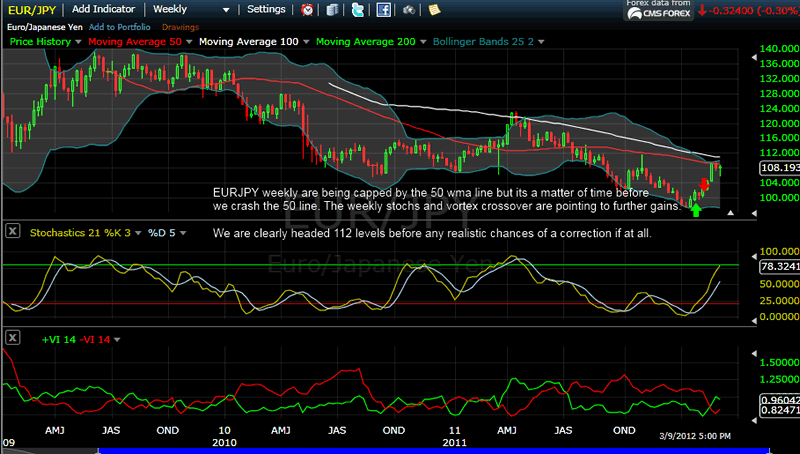This screenshot has width=800, height=454.
Task: Click the copy/documents icon in toolbar
Action: [x=332, y=10]
